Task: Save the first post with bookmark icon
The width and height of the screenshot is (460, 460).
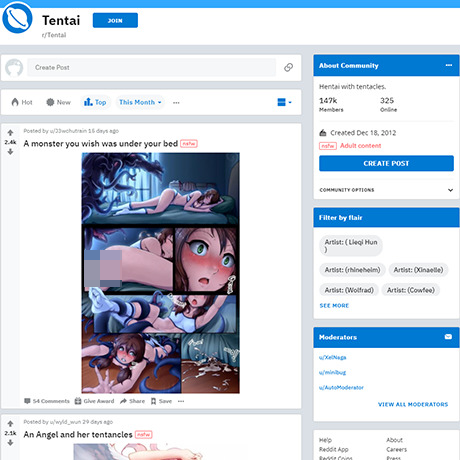Action: pyautogui.click(x=161, y=401)
